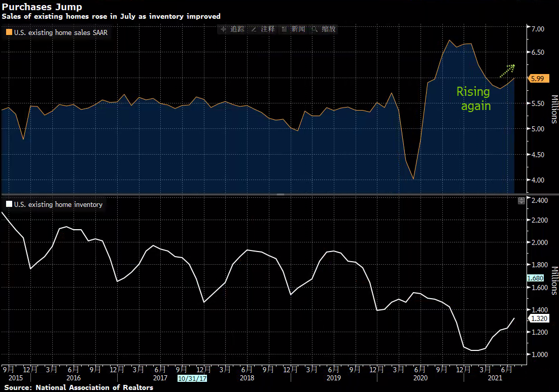Select the 'U.S. existing home inventory' legend label
Image resolution: width=559 pixels, height=392 pixels.
58,205
